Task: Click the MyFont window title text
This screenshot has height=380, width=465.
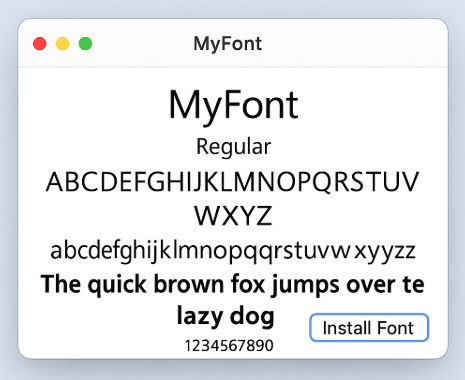Action: coord(228,44)
